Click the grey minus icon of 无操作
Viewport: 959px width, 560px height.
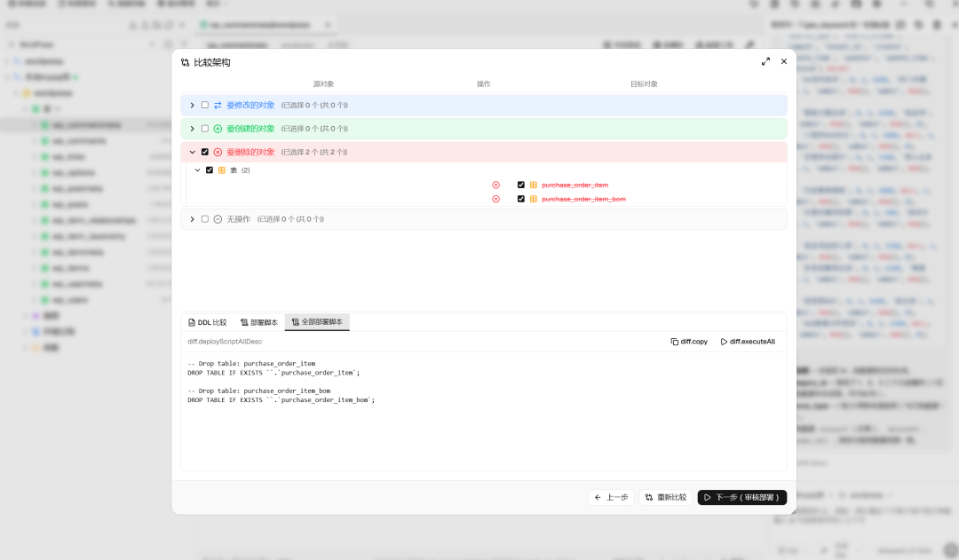coord(218,219)
